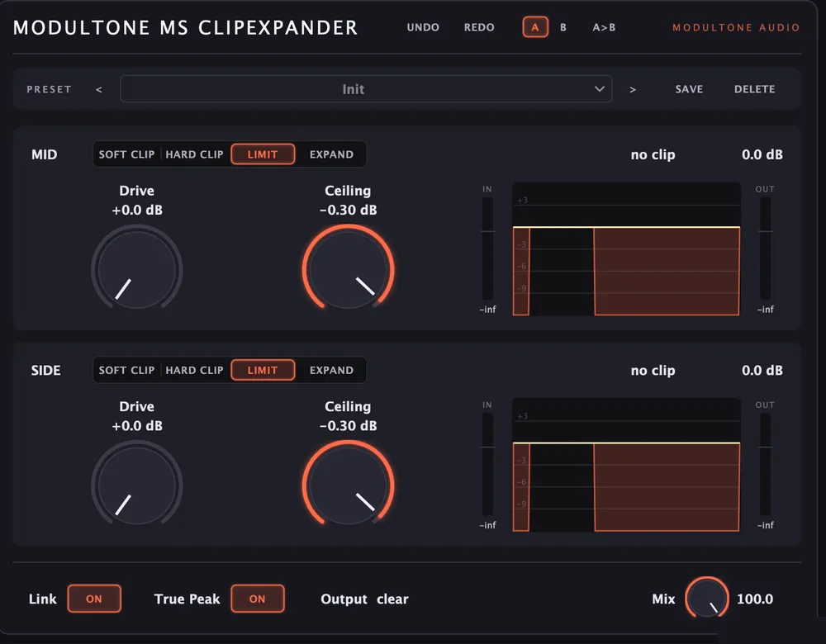Image resolution: width=826 pixels, height=644 pixels.
Task: Click the REDO button
Action: 479,27
